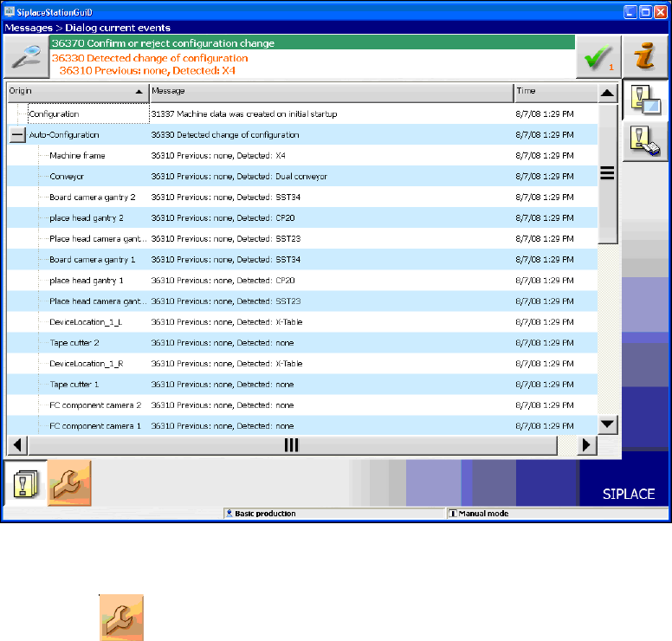Select the Board camera gantry 2 row
672x641 pixels.
(302, 197)
